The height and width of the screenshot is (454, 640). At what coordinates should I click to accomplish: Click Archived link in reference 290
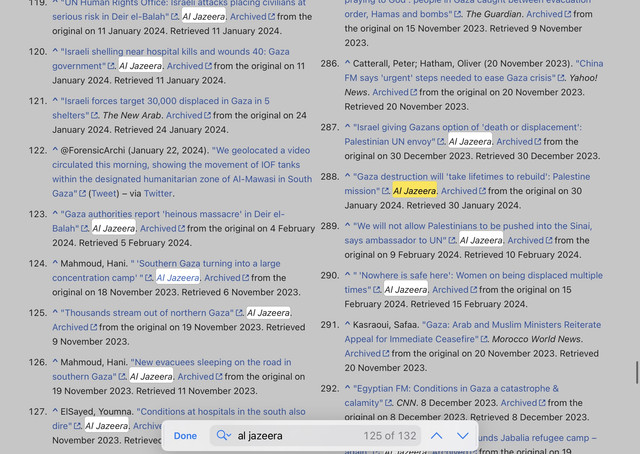click(x=455, y=290)
